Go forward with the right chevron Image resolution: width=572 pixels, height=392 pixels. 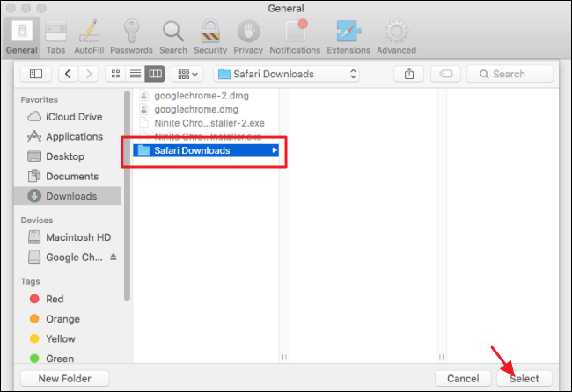click(88, 74)
